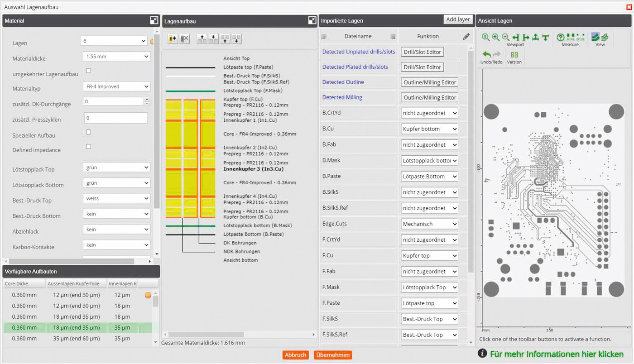
Task: Open the Materialtyp dropdown
Action: point(116,86)
